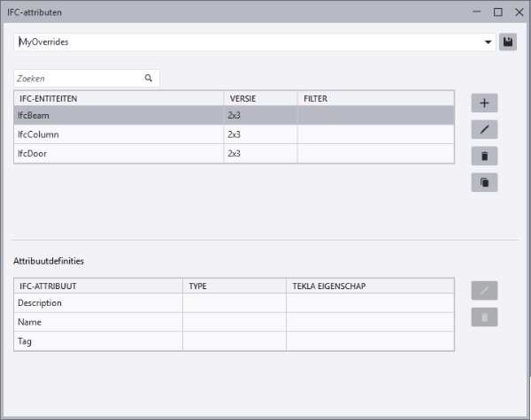
Task: Click the 2x3 version cell of IfcColumn
Action: (260, 134)
